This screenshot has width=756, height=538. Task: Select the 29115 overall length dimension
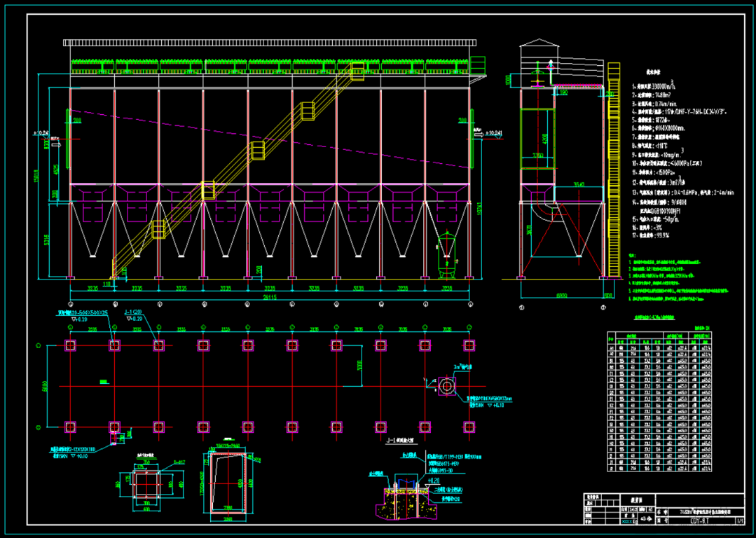pos(269,298)
